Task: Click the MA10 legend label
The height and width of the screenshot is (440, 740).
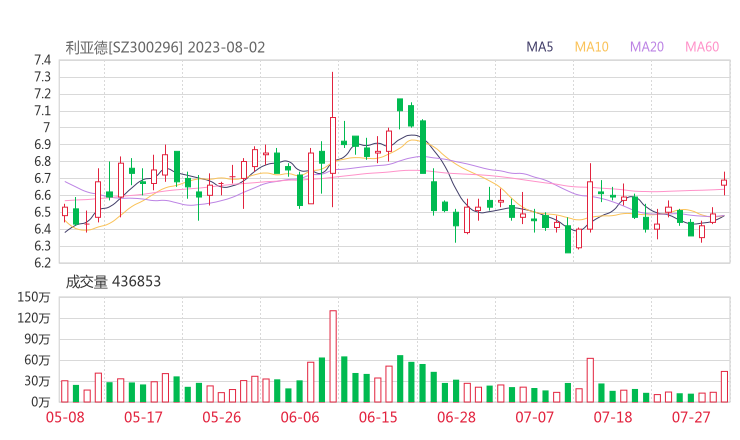Action: click(x=591, y=47)
